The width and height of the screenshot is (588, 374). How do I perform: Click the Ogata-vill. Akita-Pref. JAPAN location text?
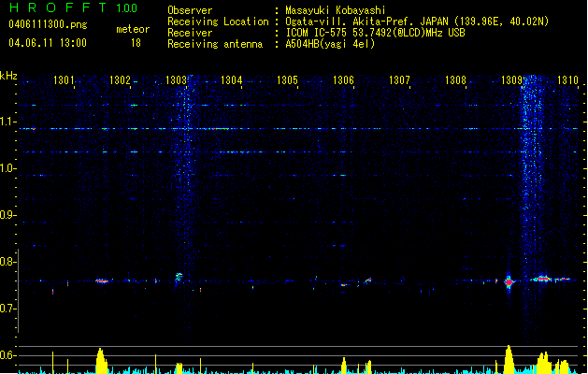[x=417, y=22]
